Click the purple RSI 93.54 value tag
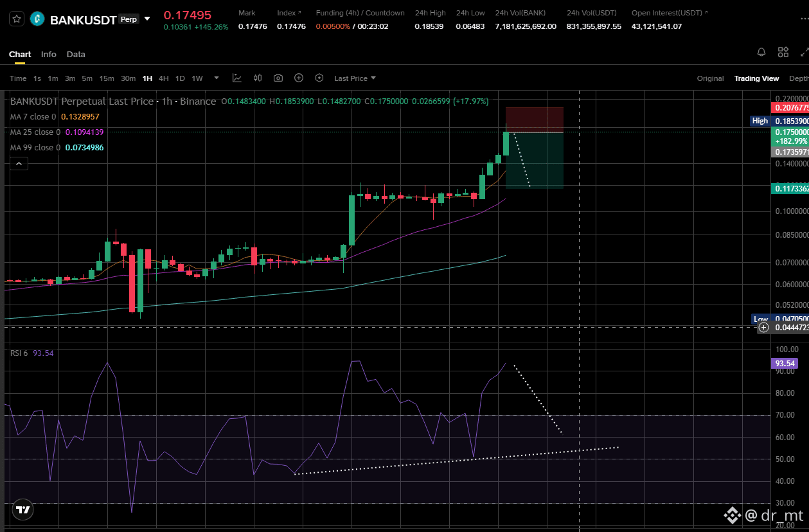The image size is (809, 532). click(x=785, y=364)
